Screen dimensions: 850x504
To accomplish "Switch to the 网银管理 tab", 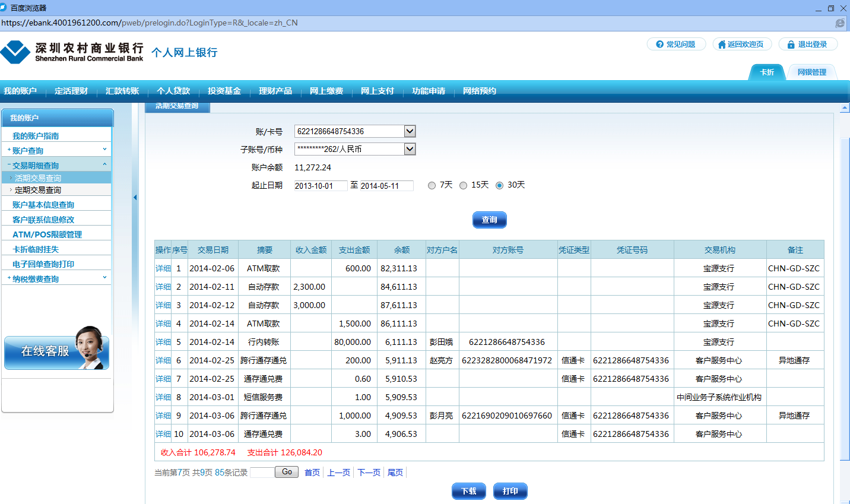I will click(x=811, y=72).
